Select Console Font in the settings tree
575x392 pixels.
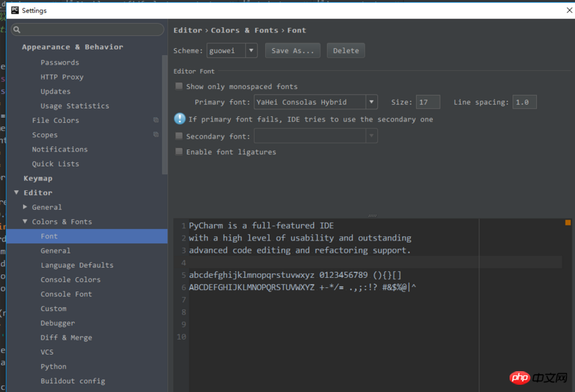point(66,294)
